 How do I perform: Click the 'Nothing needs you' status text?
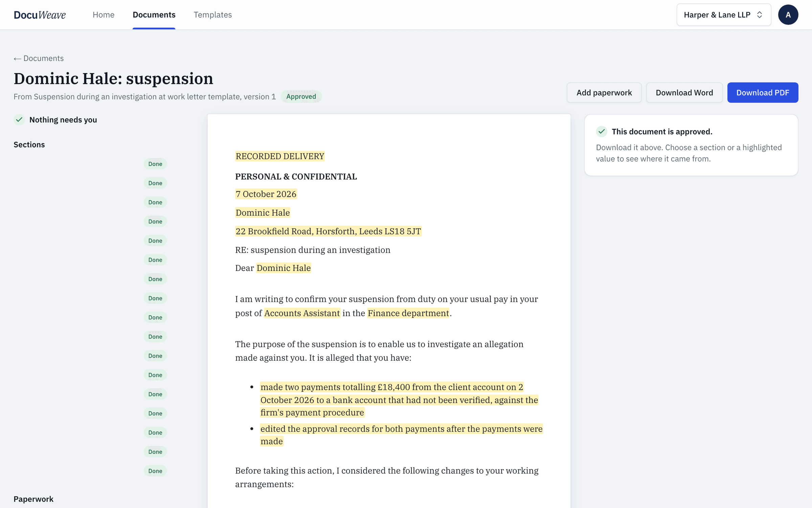[63, 120]
